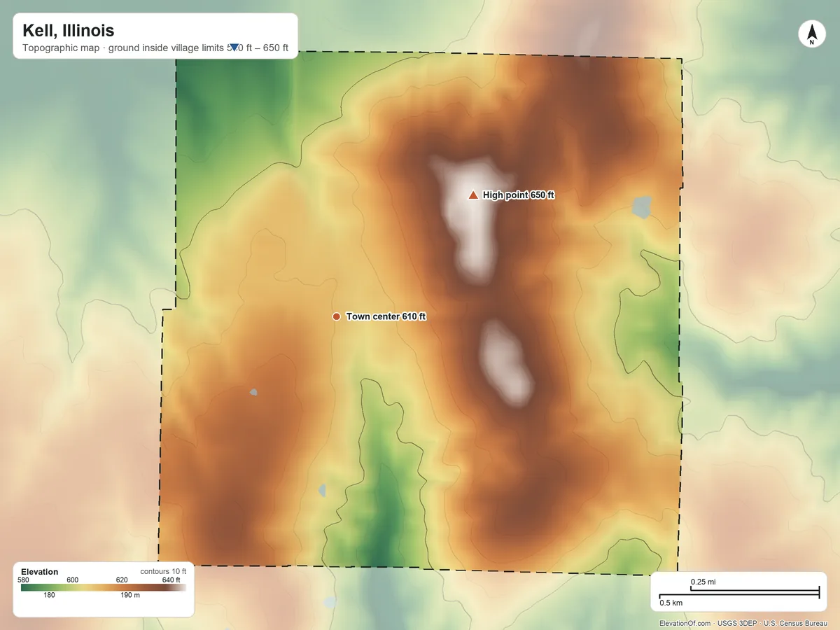Click the '640 ft' legend tick value

(171, 580)
